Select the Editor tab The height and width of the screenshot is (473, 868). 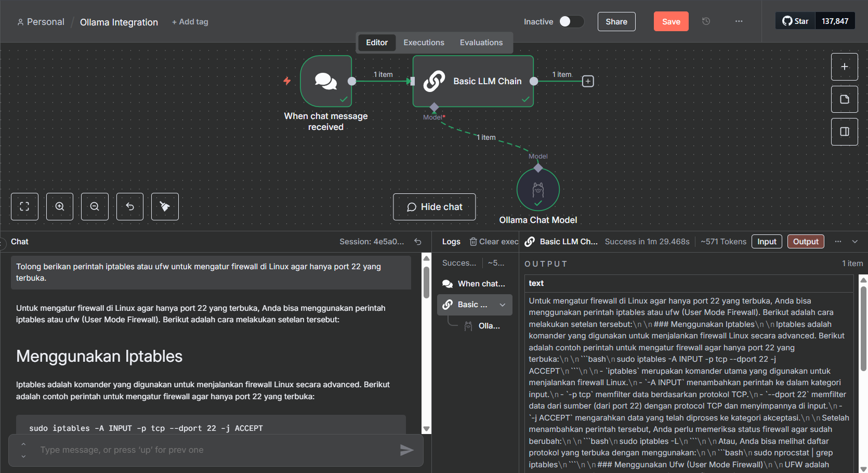[x=377, y=43]
